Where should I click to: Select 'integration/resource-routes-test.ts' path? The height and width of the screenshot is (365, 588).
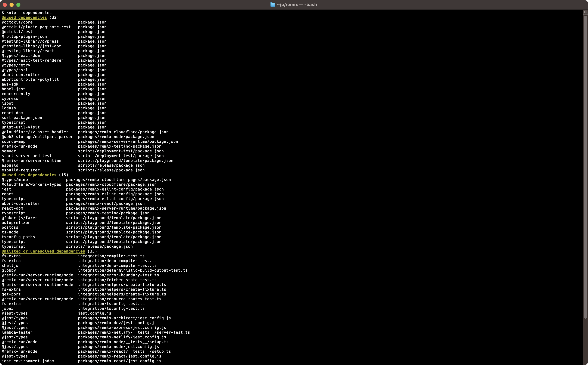120,299
